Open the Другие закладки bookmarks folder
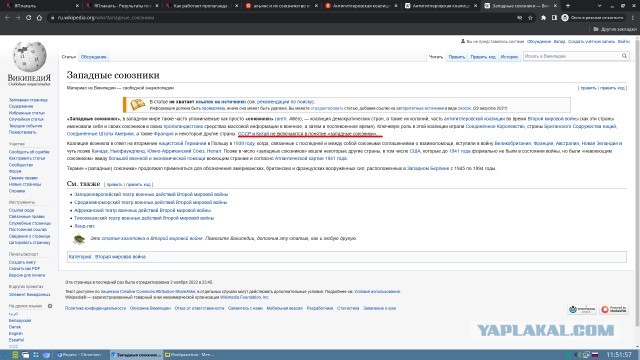Viewport: 640px width, 360px height. click(x=615, y=29)
